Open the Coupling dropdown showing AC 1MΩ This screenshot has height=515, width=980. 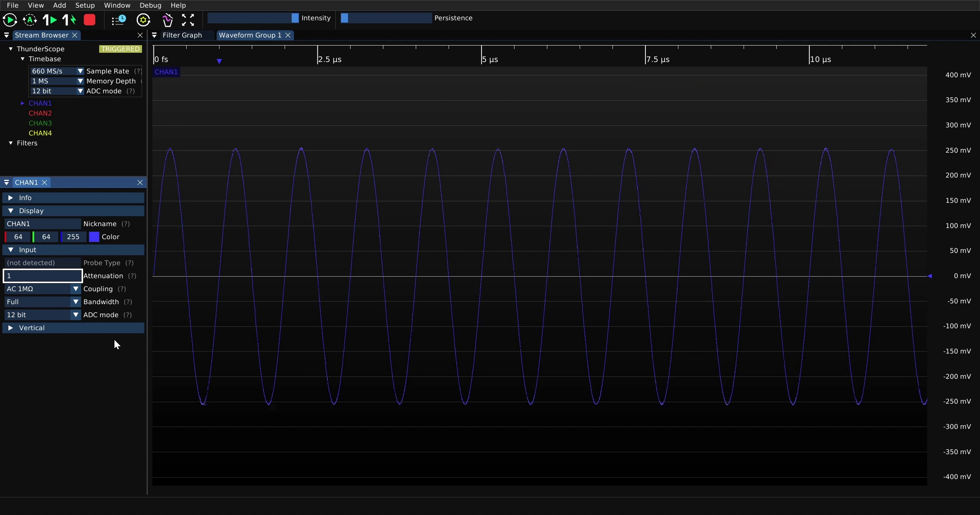(x=42, y=289)
